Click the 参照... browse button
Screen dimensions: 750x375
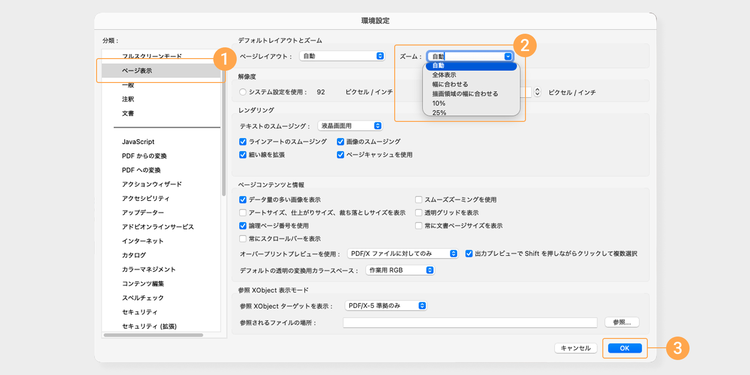pyautogui.click(x=622, y=322)
